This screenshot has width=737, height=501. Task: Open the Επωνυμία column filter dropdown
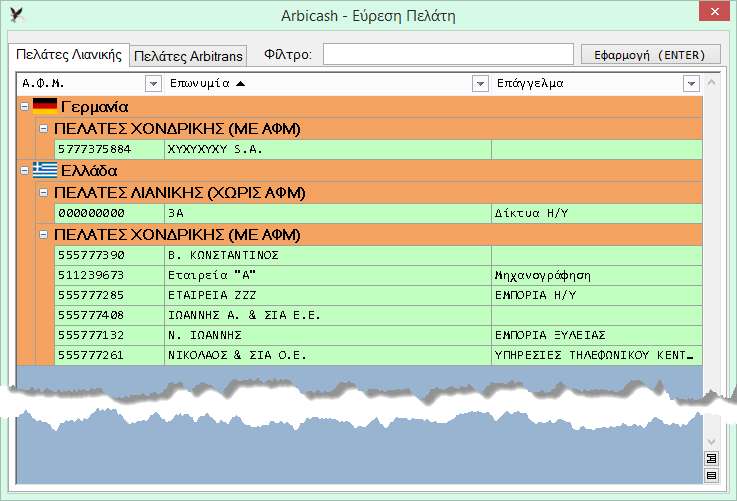tap(480, 84)
